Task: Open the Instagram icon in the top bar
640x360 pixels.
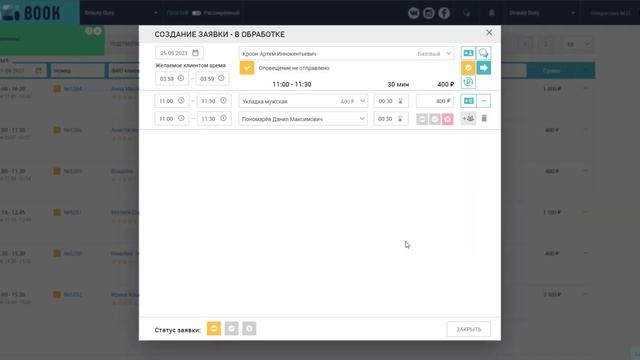Action: point(429,13)
